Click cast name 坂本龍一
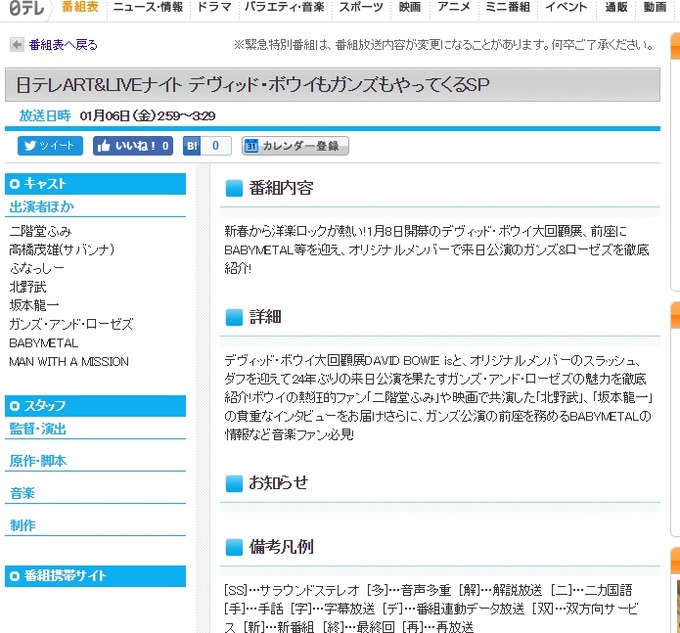 click(34, 306)
